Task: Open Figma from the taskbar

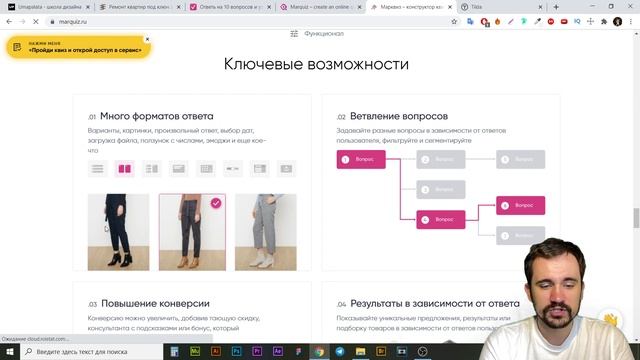Action: tap(298, 351)
